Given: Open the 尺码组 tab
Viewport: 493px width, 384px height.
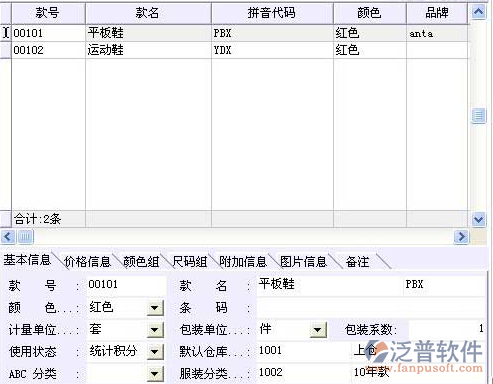Looking at the screenshot, I should tap(189, 262).
